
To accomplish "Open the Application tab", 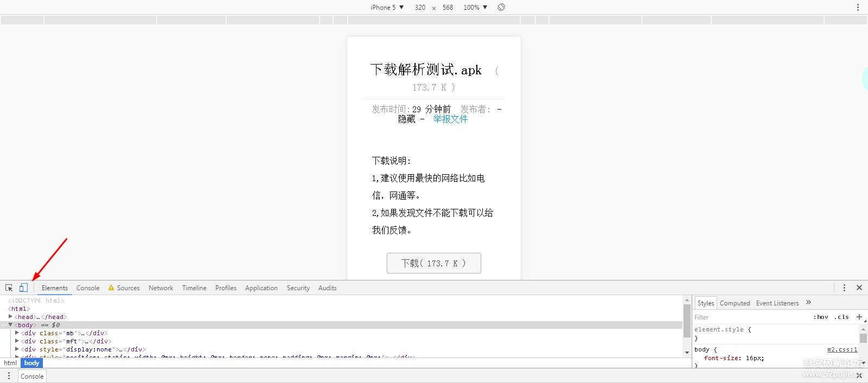I will [261, 288].
